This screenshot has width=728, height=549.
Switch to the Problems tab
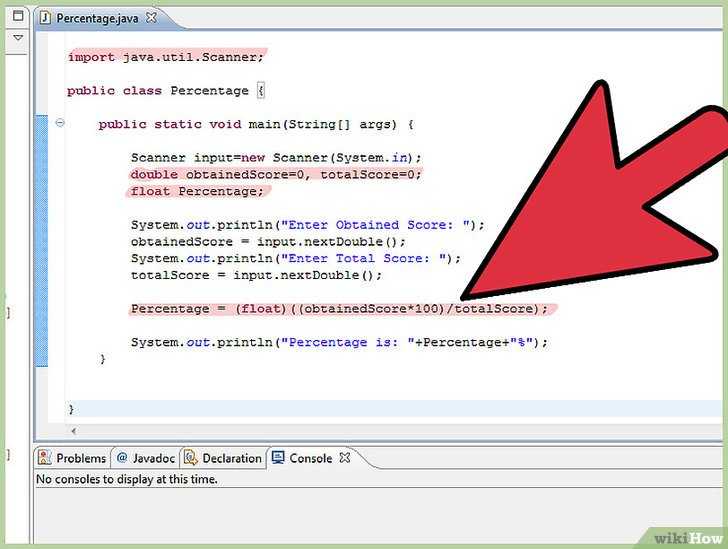72,458
